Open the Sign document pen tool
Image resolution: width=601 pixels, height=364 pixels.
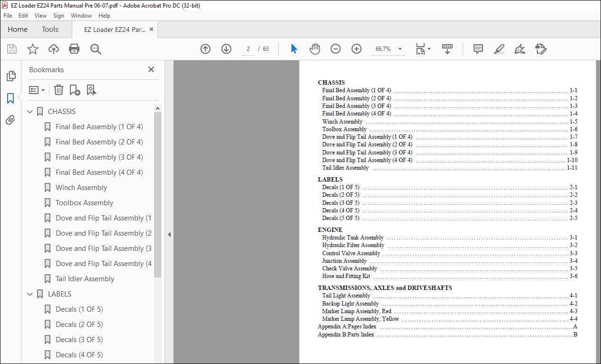[x=520, y=49]
